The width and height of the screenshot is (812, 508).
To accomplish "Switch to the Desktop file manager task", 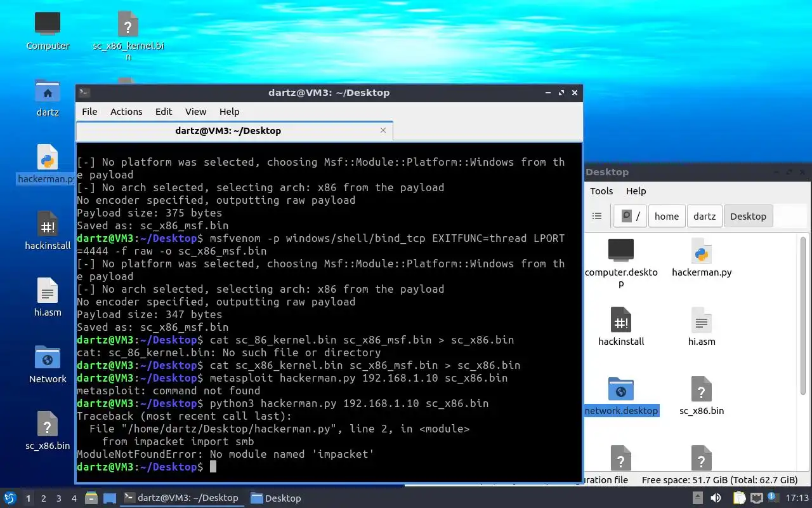I will [277, 498].
